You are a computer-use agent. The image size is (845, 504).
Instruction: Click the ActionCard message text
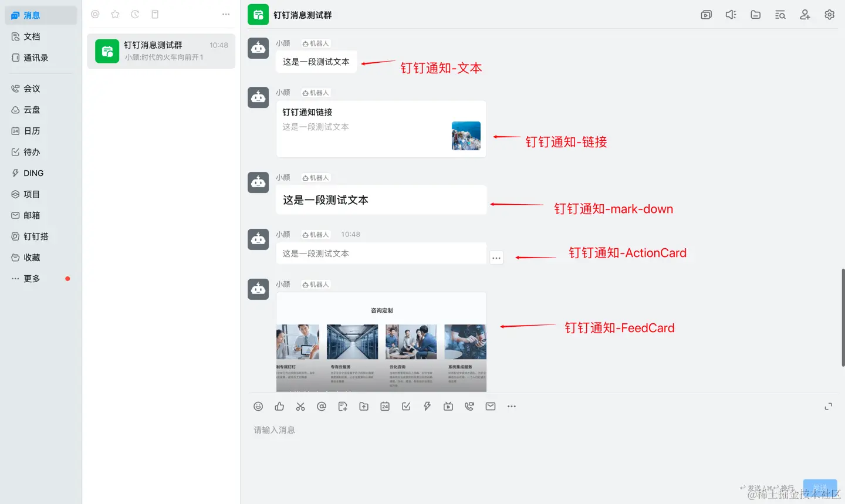point(316,253)
